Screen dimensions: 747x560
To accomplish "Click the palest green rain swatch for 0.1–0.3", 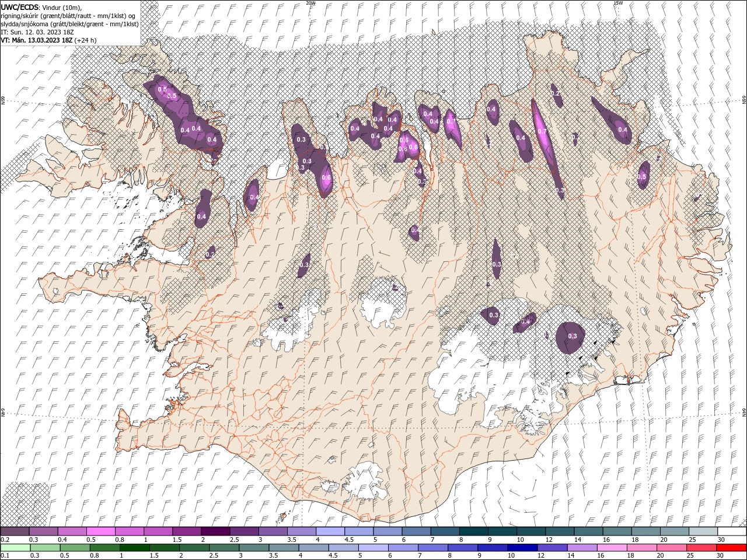I will click(15, 548).
